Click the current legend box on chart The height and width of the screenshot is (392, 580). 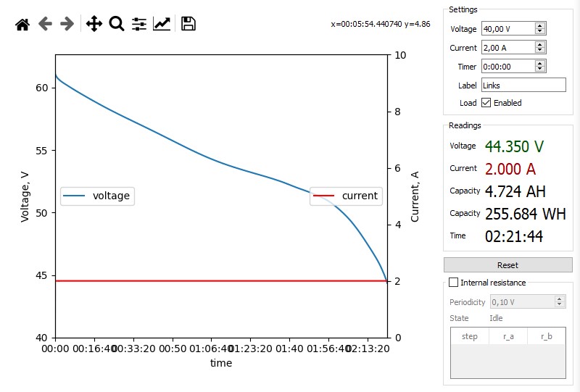click(346, 196)
